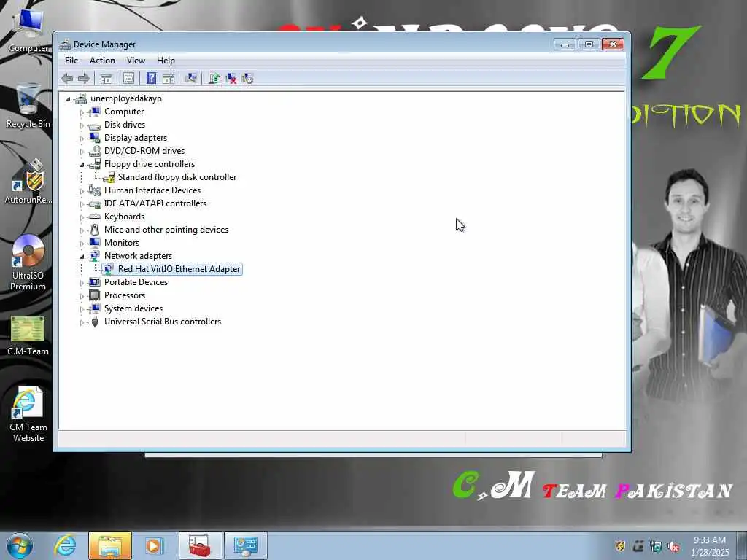Click the network tray icon

[x=656, y=547]
